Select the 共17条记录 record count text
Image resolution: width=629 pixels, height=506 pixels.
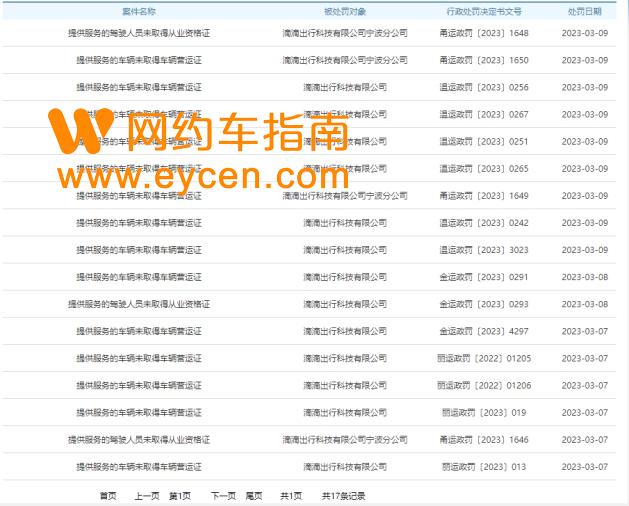(343, 496)
